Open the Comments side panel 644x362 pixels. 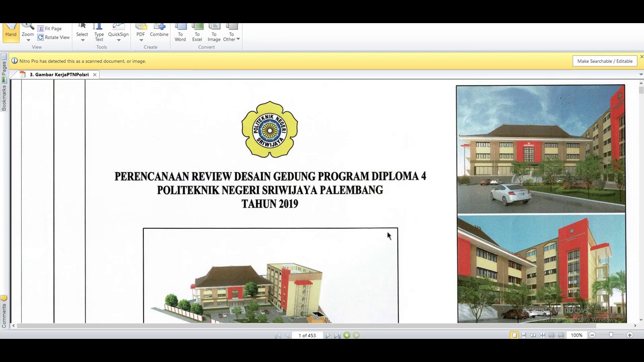coord(4,313)
